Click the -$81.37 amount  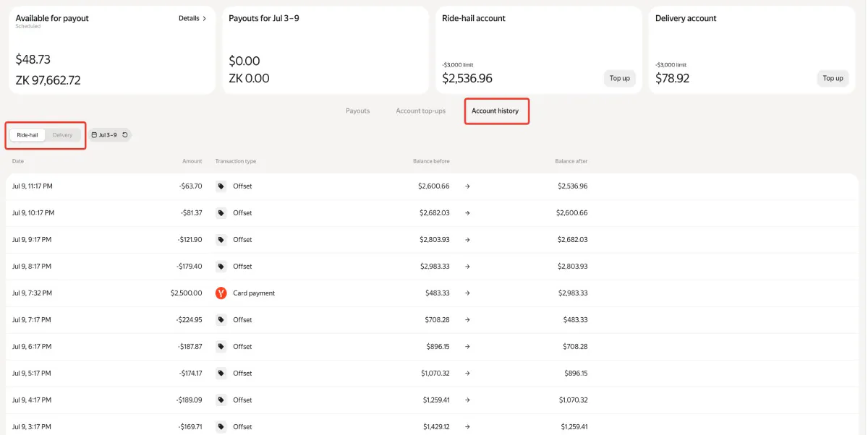(x=191, y=213)
